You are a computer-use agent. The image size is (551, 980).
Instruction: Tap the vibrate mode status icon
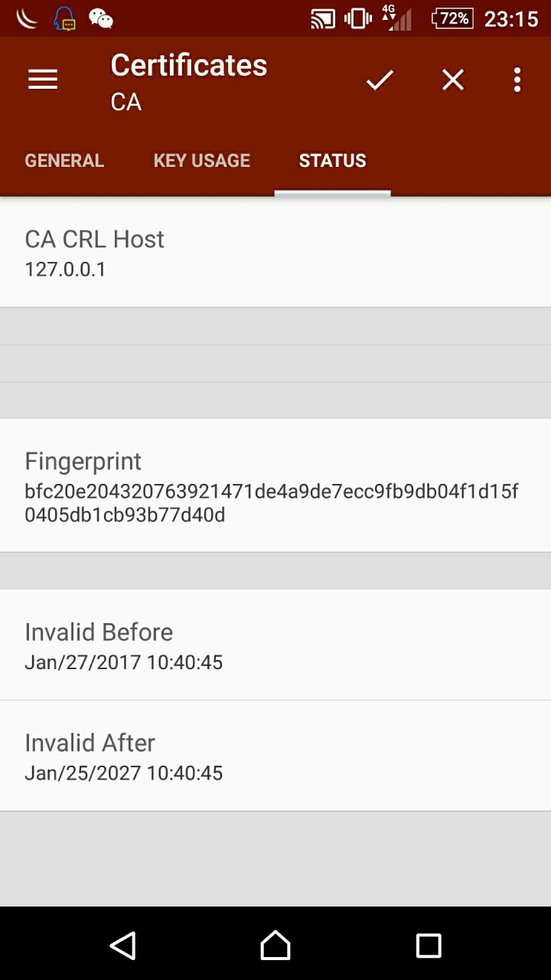(358, 18)
